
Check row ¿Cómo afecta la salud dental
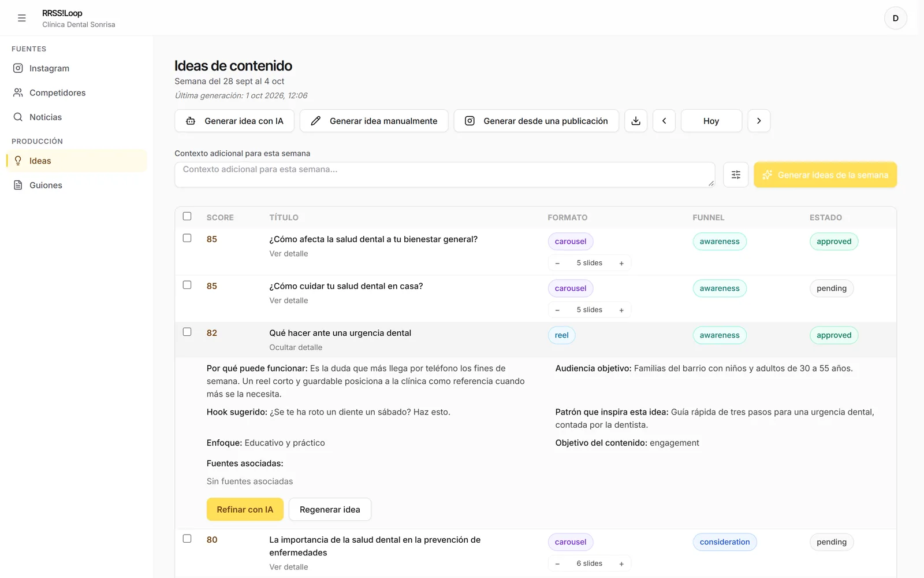[x=187, y=238]
